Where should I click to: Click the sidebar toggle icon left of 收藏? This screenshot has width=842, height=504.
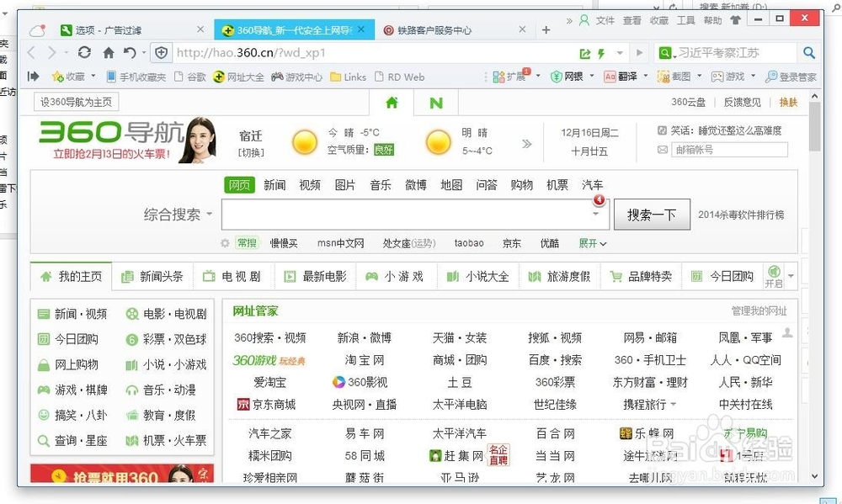(x=34, y=77)
